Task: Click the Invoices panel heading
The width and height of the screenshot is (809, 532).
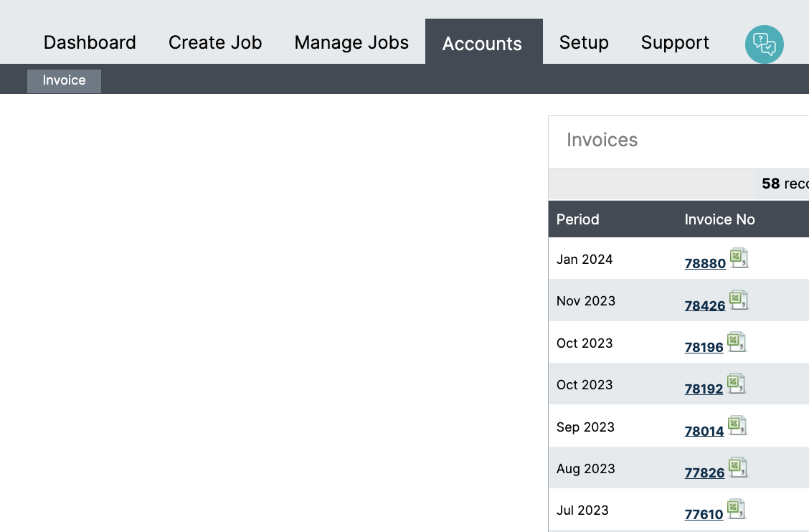Action: point(602,140)
